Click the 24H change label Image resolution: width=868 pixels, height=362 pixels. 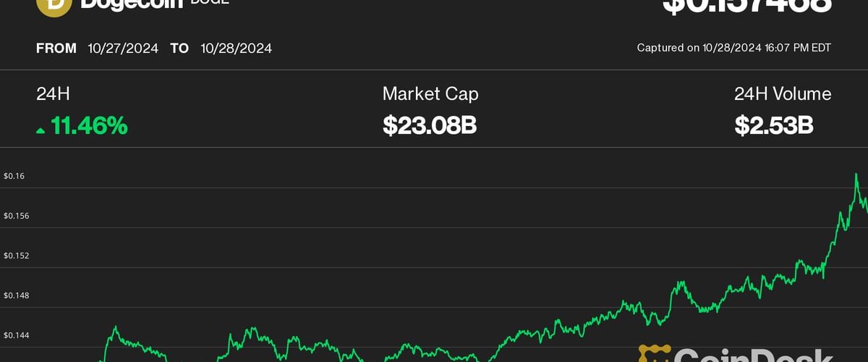[53, 93]
